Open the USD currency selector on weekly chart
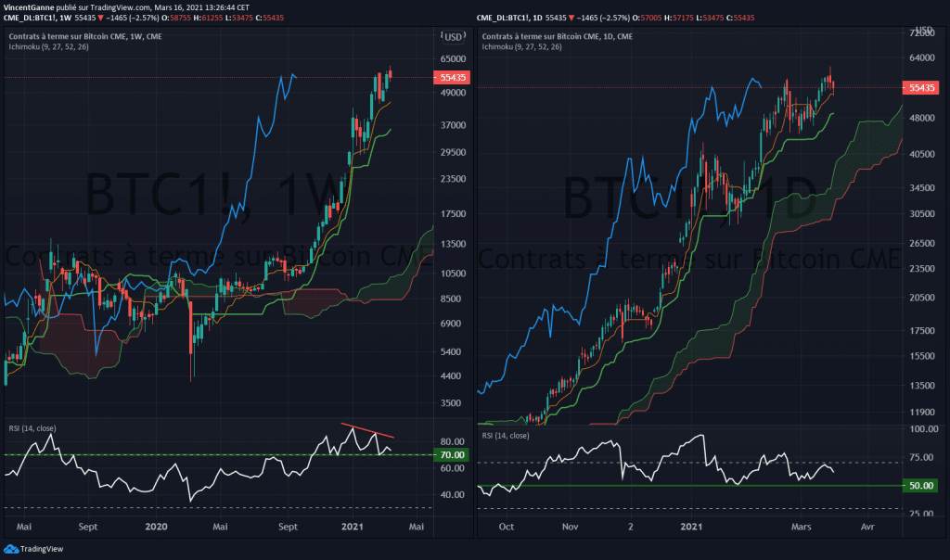This screenshot has width=950, height=560. tap(454, 36)
